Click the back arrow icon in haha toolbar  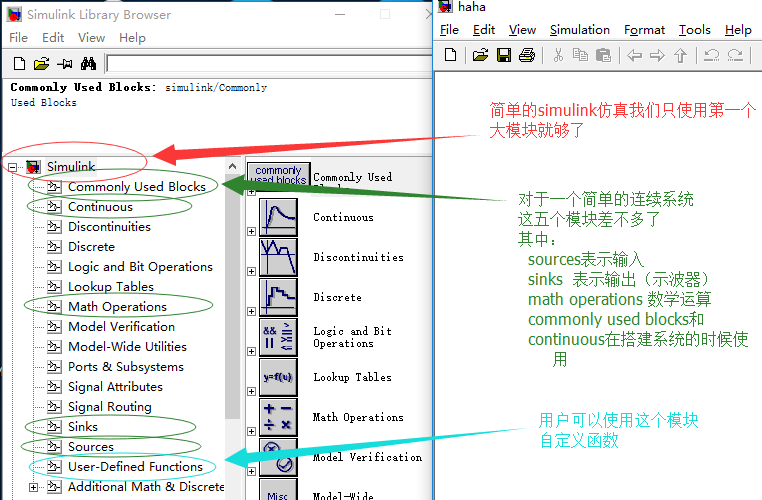pyautogui.click(x=634, y=55)
